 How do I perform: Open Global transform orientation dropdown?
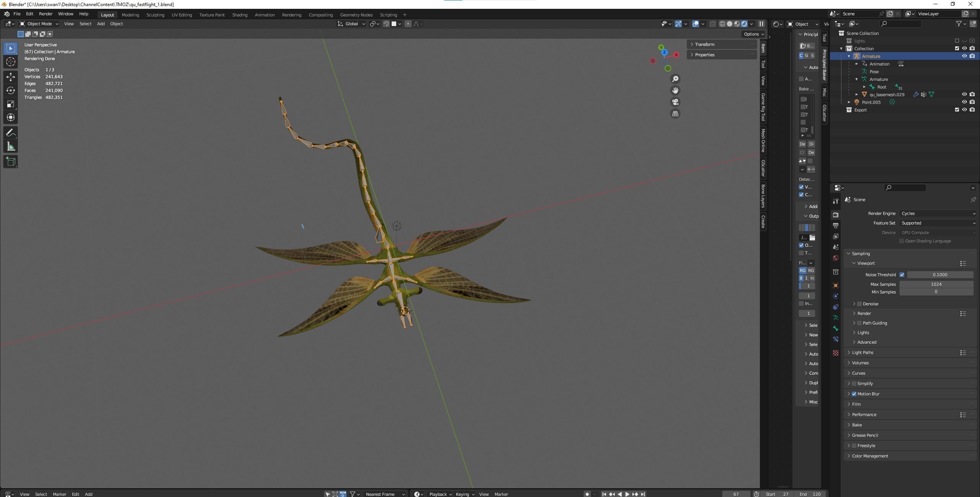(x=351, y=24)
